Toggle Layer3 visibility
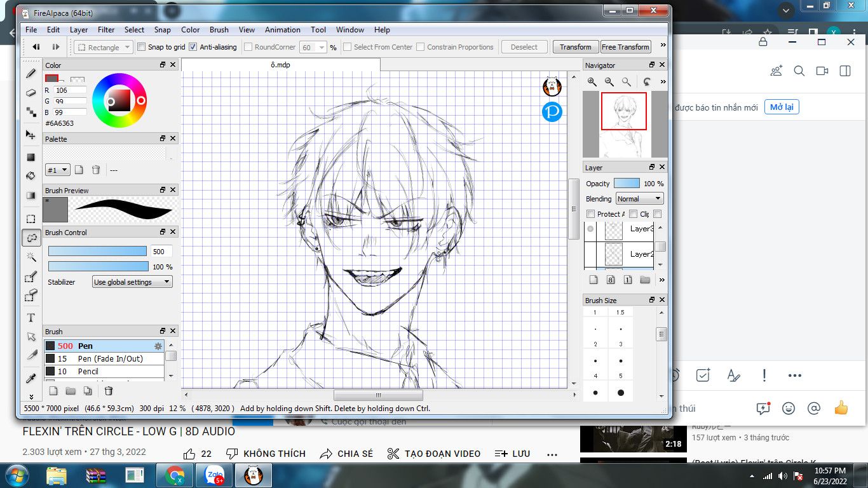868x488 pixels. [590, 229]
